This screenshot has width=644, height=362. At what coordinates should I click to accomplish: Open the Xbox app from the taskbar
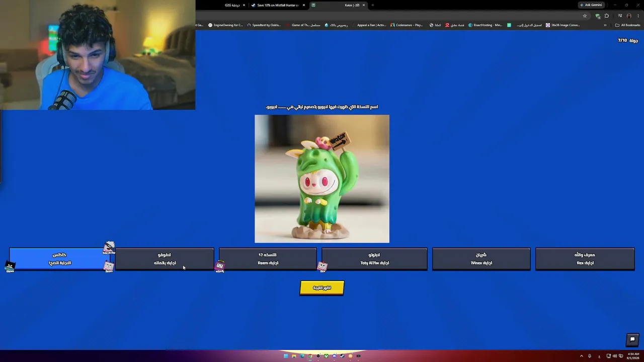click(x=326, y=356)
